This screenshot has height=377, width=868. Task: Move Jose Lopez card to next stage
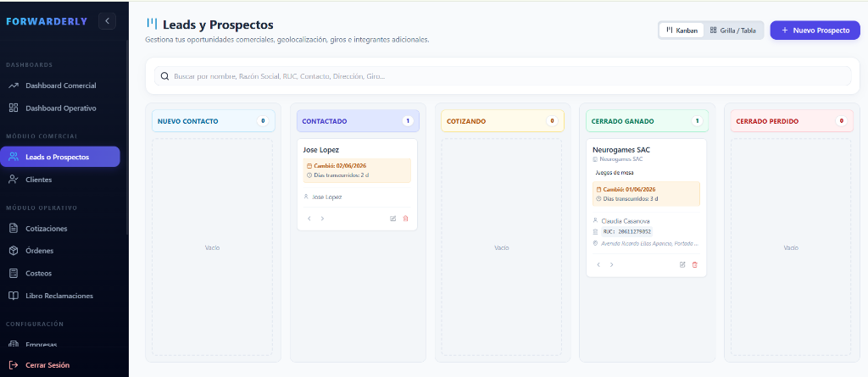[322, 219]
